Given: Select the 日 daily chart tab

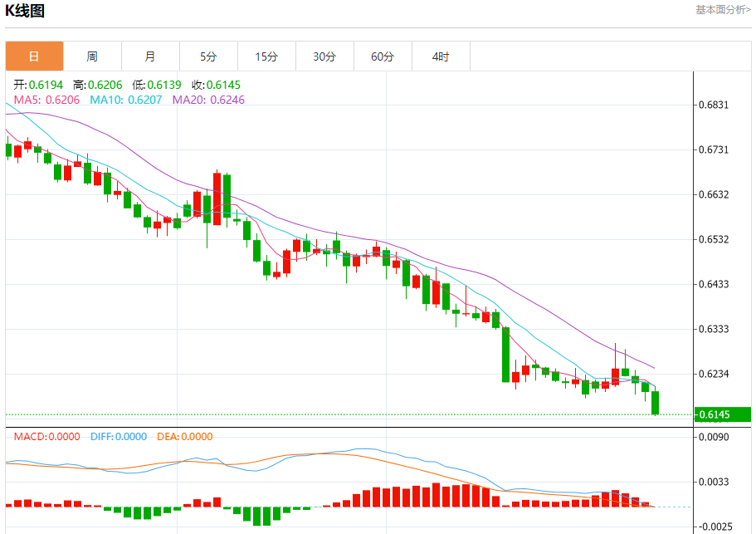Looking at the screenshot, I should 34,56.
